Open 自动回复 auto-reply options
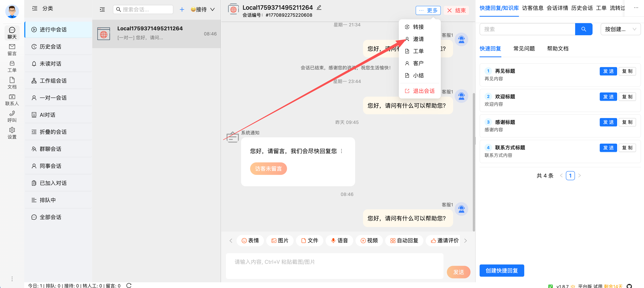The image size is (644, 288). coord(404,240)
